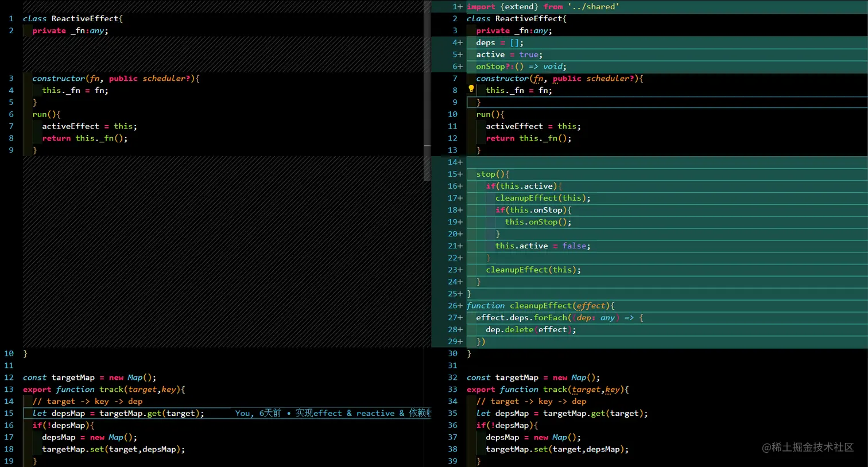Click "class ReactiveEffect{" in the right pane
Viewport: 868px width, 467px height.
tap(517, 19)
